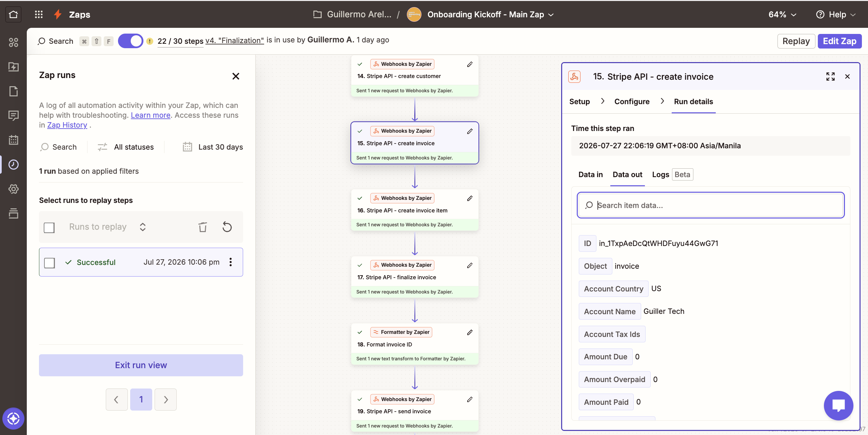This screenshot has height=435, width=868.
Task: Select step 16 Stripe API - create invoice item
Action: point(415,210)
